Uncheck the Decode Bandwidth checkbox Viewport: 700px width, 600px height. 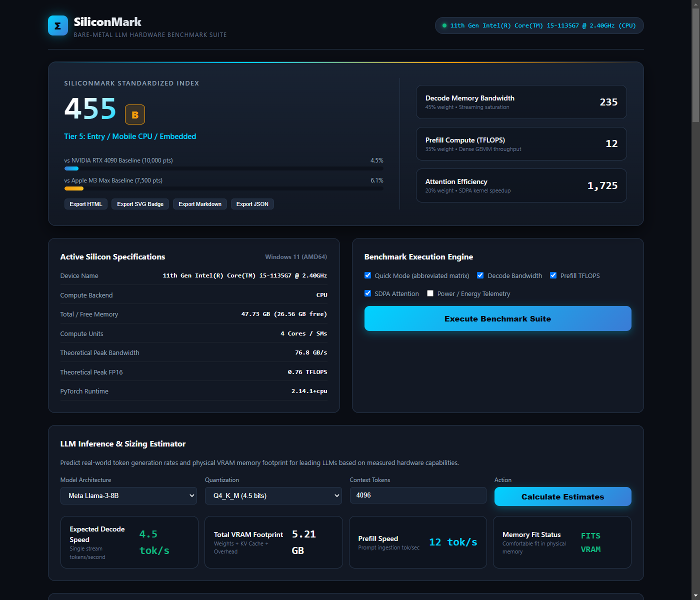(480, 275)
